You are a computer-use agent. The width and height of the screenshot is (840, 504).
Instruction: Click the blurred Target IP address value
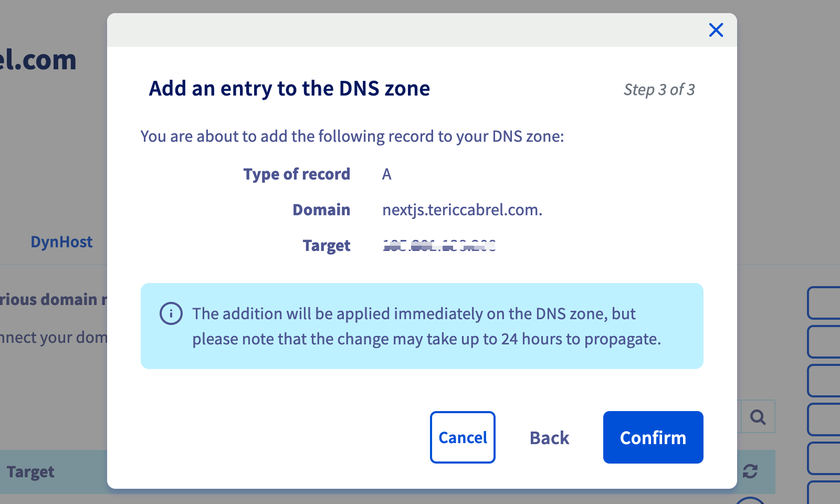coord(439,246)
